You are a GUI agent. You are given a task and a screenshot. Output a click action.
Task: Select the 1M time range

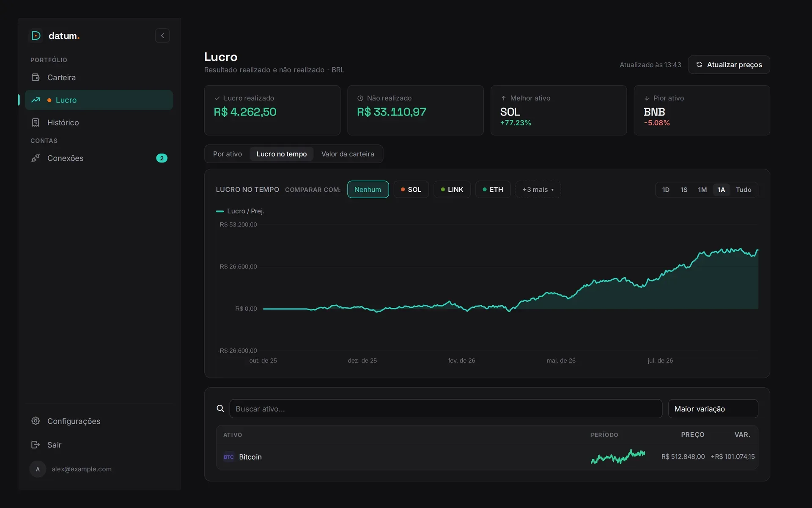(x=702, y=190)
